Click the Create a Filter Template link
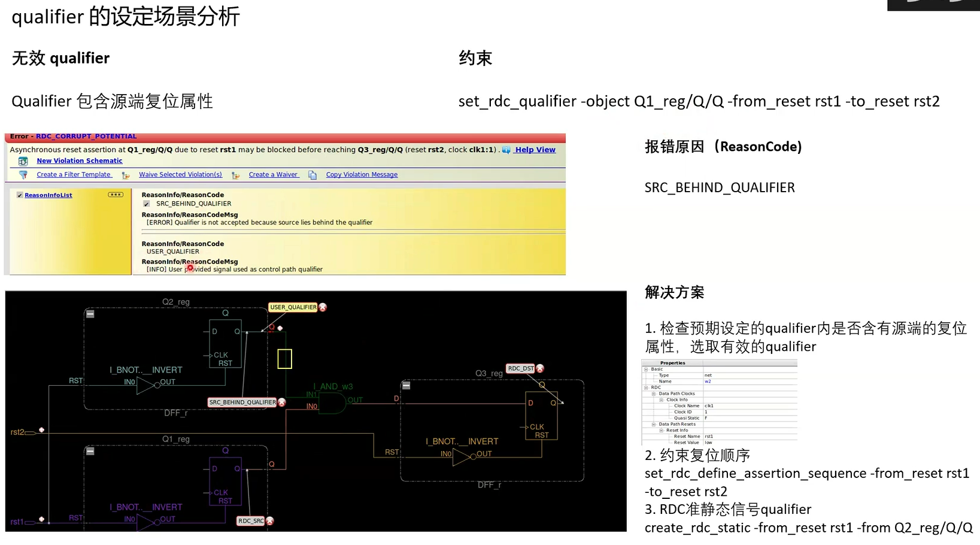Viewport: 980px width, 545px height. (74, 175)
